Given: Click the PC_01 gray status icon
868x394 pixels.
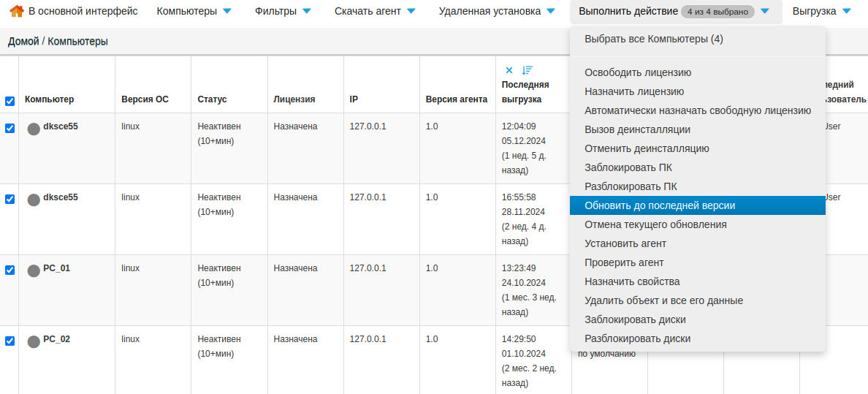Looking at the screenshot, I should coord(34,270).
